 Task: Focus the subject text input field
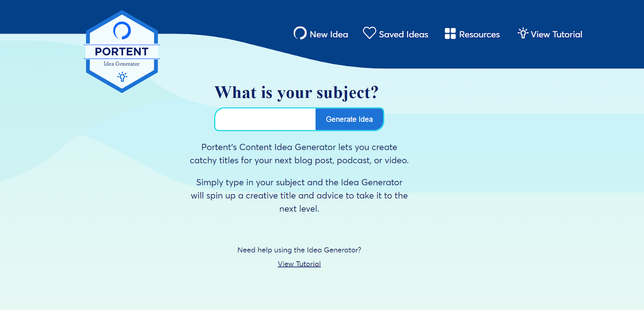(x=265, y=119)
